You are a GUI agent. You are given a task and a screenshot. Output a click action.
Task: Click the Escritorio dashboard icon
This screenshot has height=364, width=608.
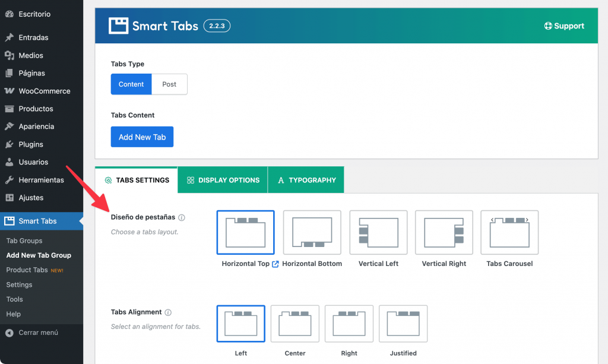pos(9,14)
